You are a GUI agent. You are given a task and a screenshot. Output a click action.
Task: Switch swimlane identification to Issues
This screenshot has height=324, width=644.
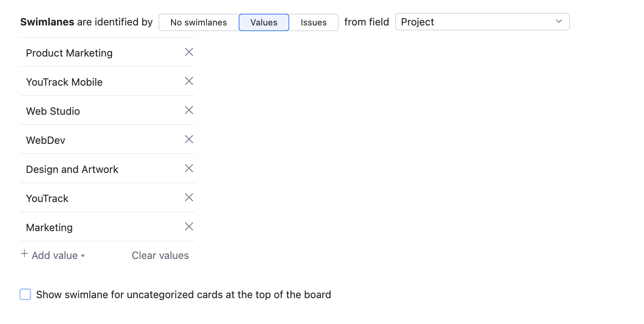pos(314,23)
